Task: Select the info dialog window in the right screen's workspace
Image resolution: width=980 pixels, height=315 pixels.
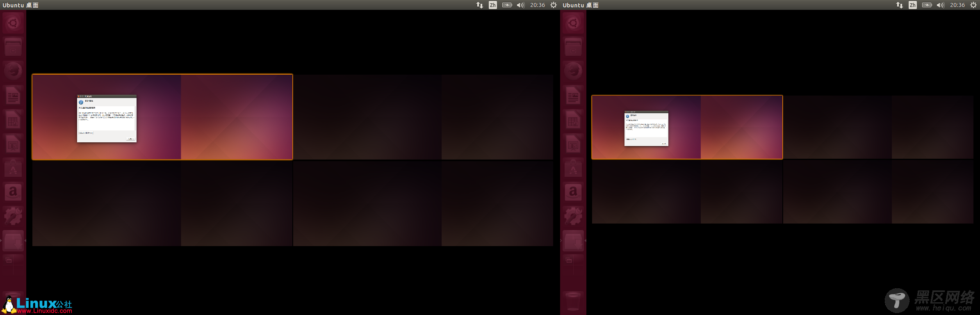Action: pyautogui.click(x=646, y=128)
